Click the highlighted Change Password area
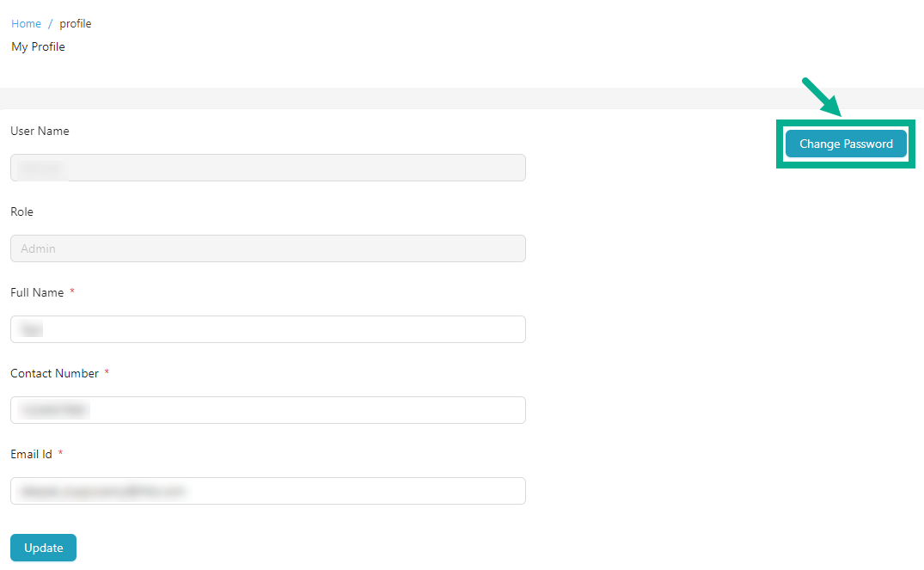 845,144
